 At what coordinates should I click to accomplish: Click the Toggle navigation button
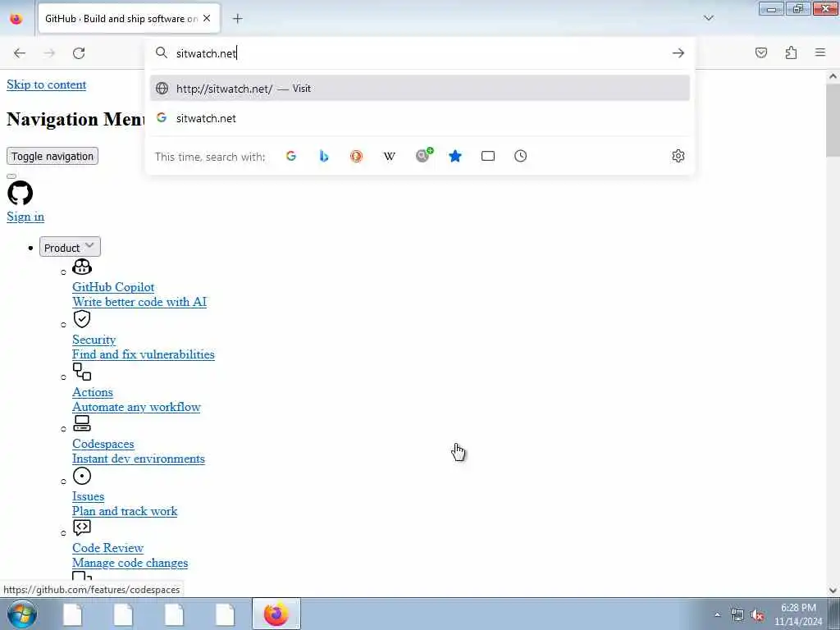pos(52,156)
